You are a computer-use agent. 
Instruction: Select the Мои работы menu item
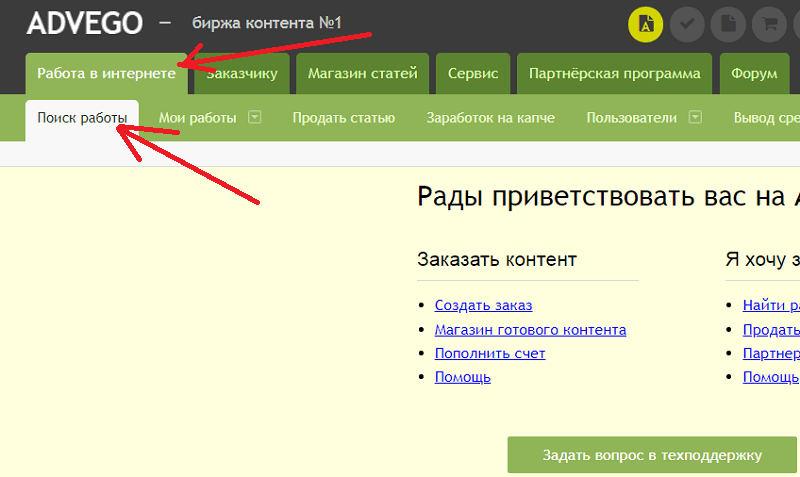[x=197, y=118]
